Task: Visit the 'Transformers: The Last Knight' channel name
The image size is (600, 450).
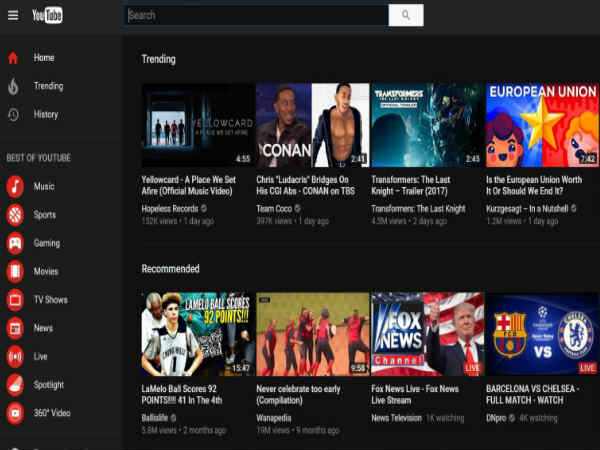Action: [419, 209]
